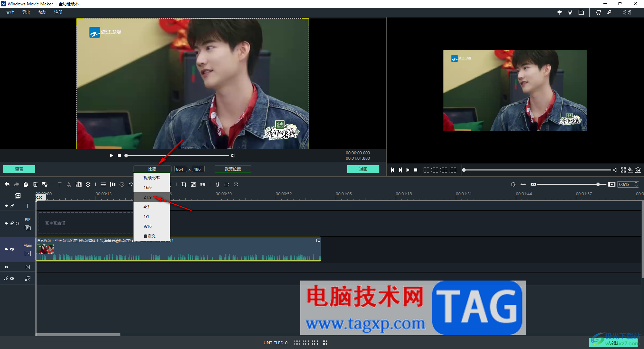The height and width of the screenshot is (349, 644).
Task: Click the 返回 return button
Action: [363, 169]
